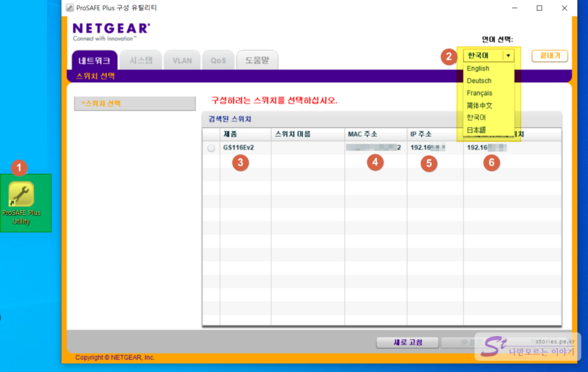Screen dimensions: 588x372
Task: Select the GS116Ev2 switch radio button
Action: pos(211,148)
